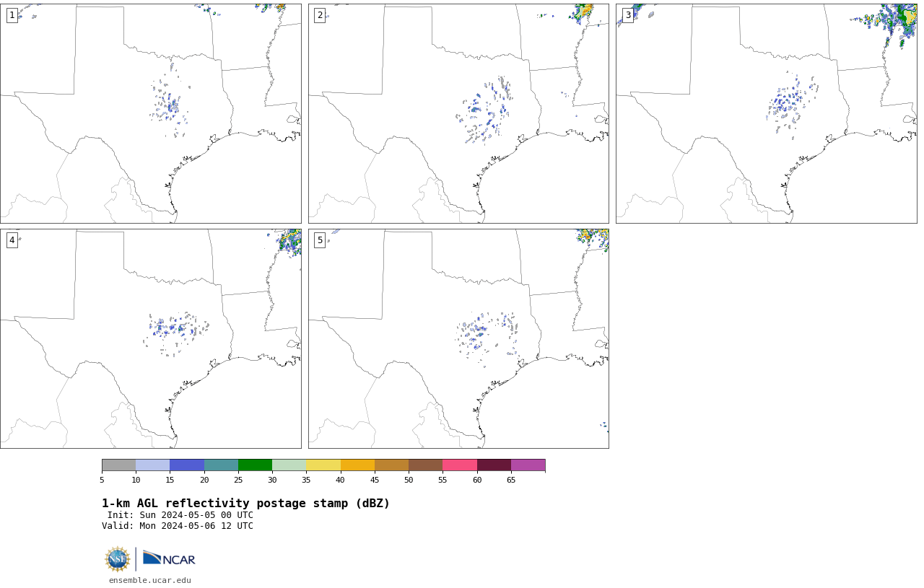
Task: Click the number label on panel 3
Action: pos(628,15)
